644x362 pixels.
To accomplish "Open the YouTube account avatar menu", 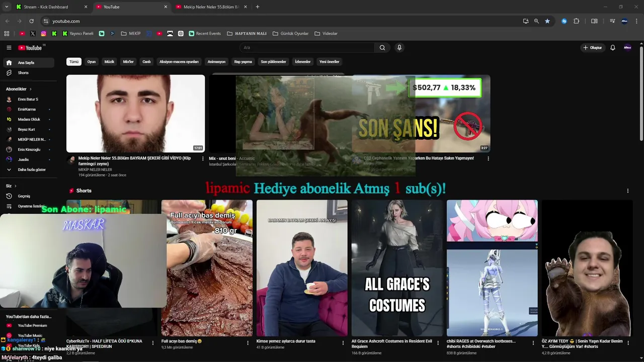I will click(627, 48).
